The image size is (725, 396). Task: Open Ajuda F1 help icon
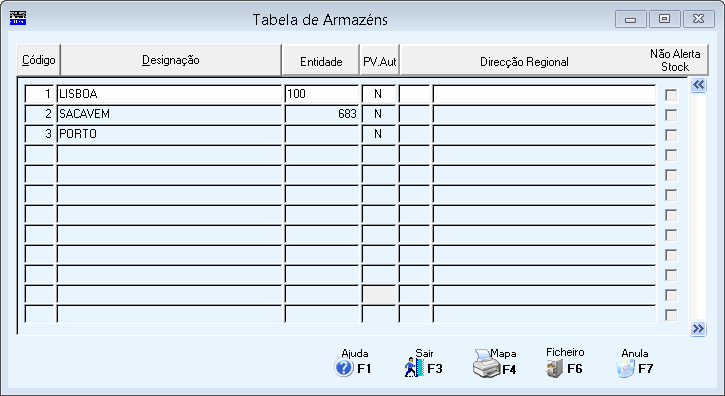(344, 368)
